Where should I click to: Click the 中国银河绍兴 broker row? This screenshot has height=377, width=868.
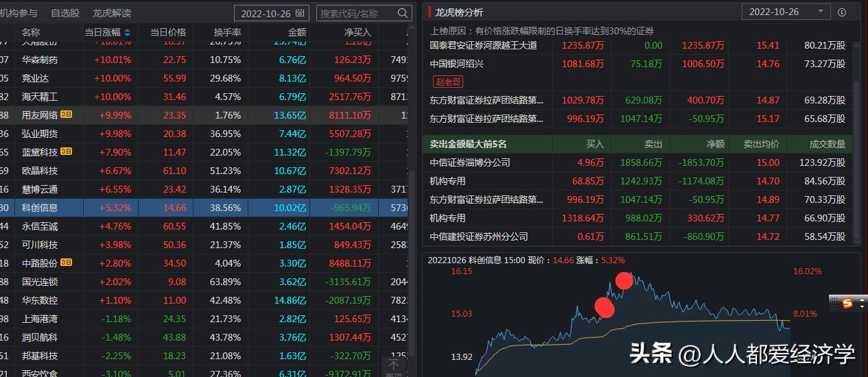point(637,64)
